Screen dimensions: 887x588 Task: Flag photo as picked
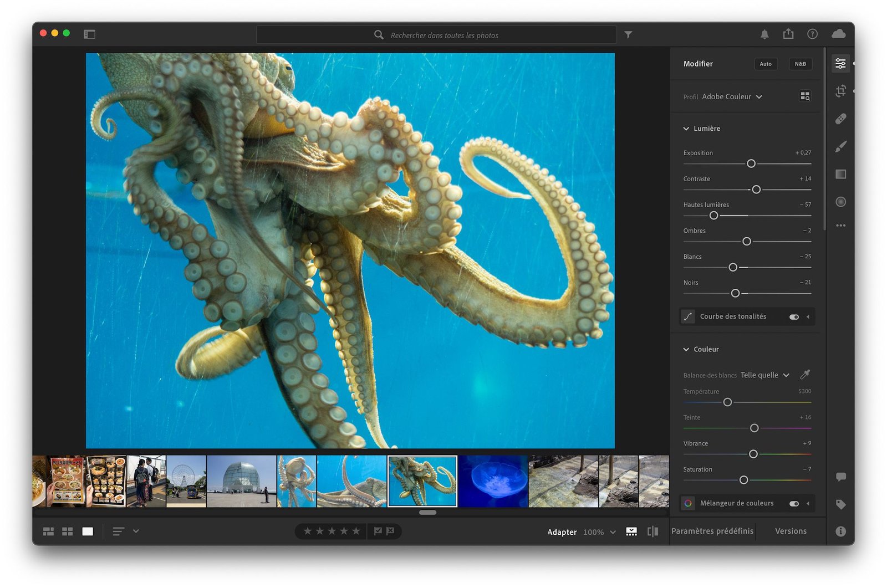378,531
